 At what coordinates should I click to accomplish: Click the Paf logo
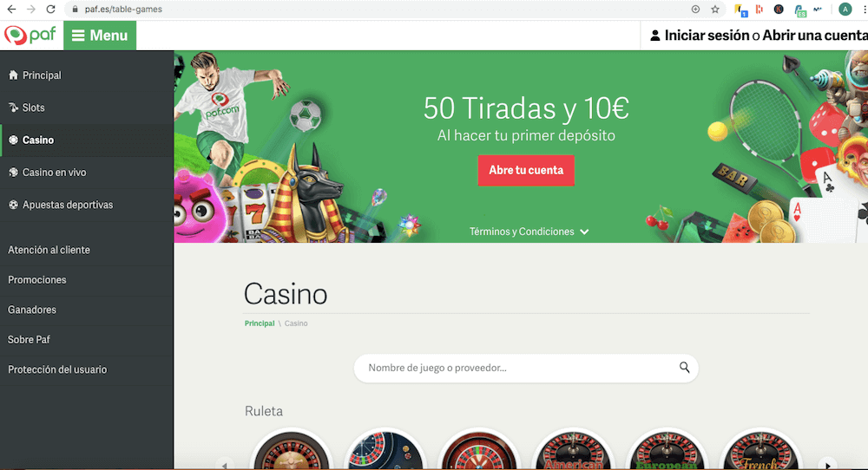point(30,36)
